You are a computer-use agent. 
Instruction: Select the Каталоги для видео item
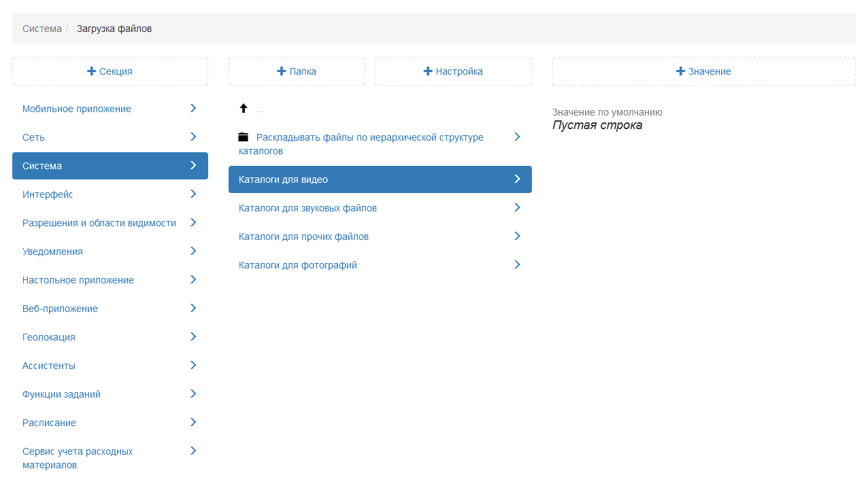click(x=283, y=179)
